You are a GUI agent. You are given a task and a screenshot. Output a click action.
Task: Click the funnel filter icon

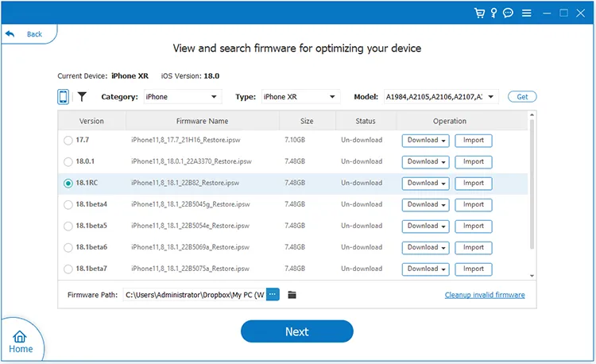point(82,96)
